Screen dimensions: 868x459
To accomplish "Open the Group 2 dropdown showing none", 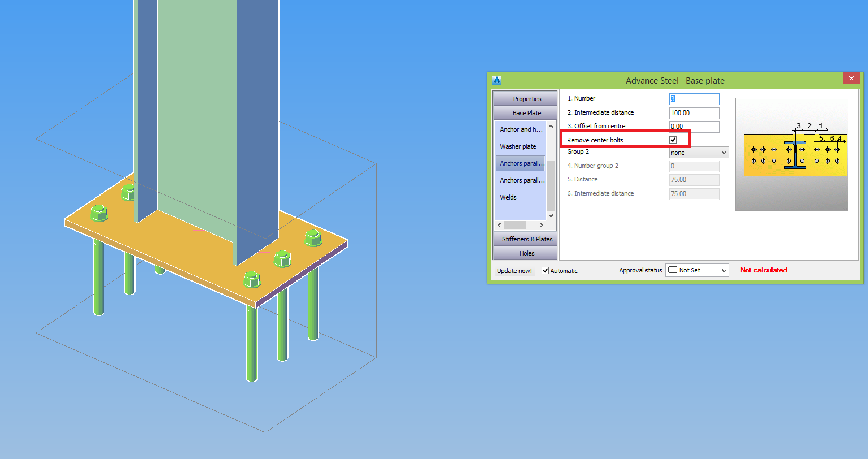I will click(x=699, y=152).
